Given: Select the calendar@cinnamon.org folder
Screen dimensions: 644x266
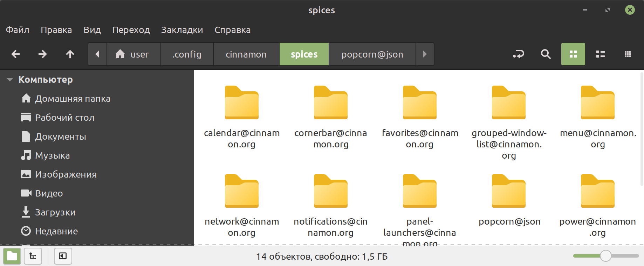Looking at the screenshot, I should [242, 118].
